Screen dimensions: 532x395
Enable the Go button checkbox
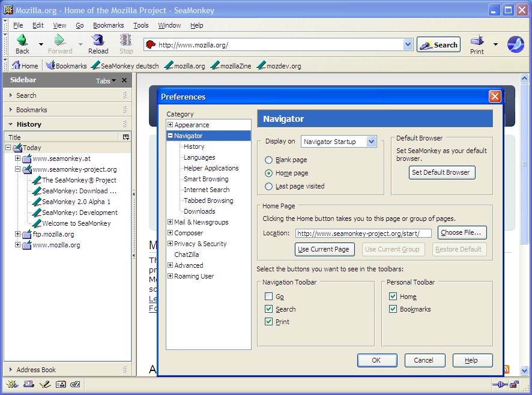tap(269, 297)
